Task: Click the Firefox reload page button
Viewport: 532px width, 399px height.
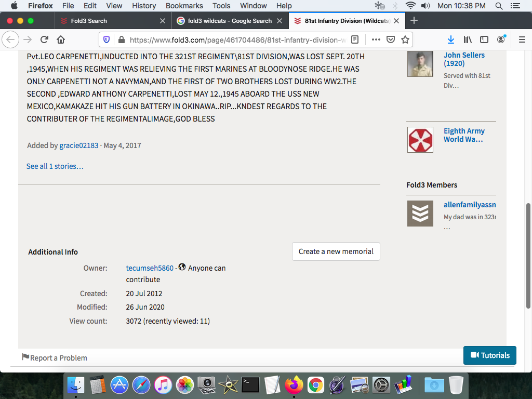Action: tap(45, 39)
